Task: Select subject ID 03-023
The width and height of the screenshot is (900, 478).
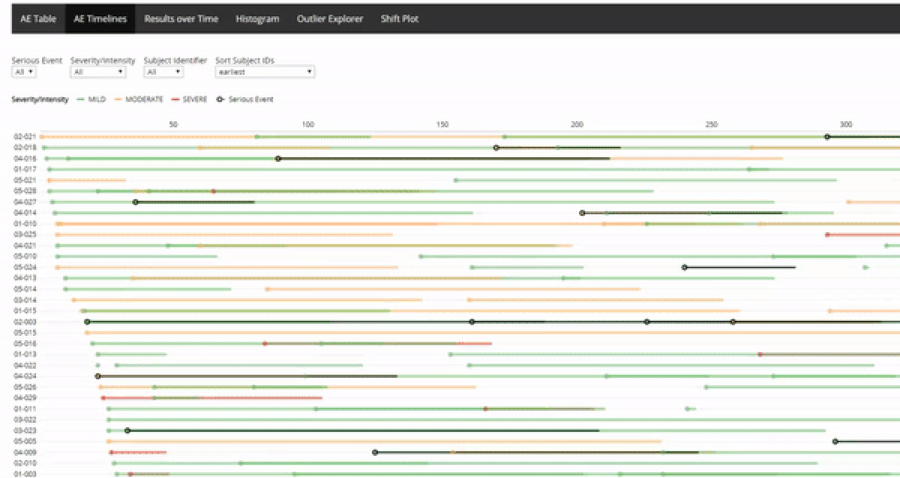Action: [x=25, y=431]
